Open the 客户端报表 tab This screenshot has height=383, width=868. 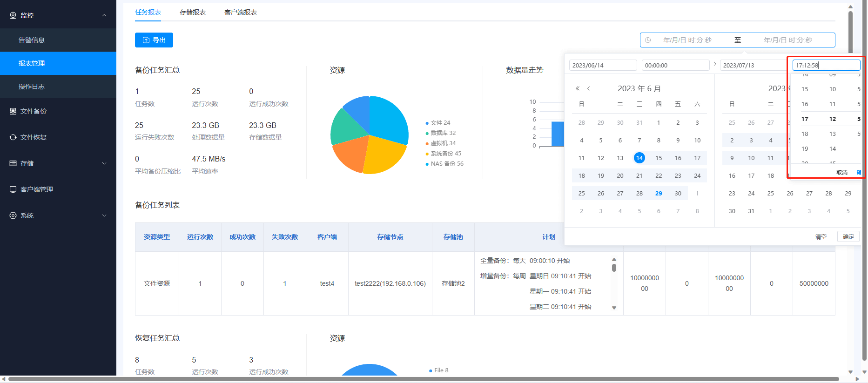point(241,12)
